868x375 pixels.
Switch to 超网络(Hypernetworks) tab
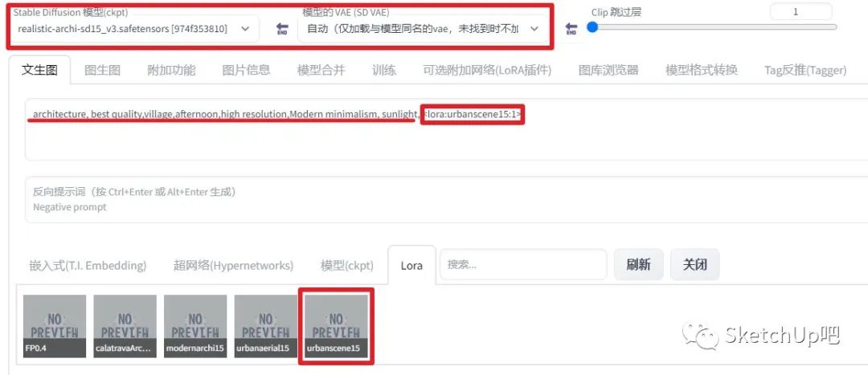click(x=233, y=266)
